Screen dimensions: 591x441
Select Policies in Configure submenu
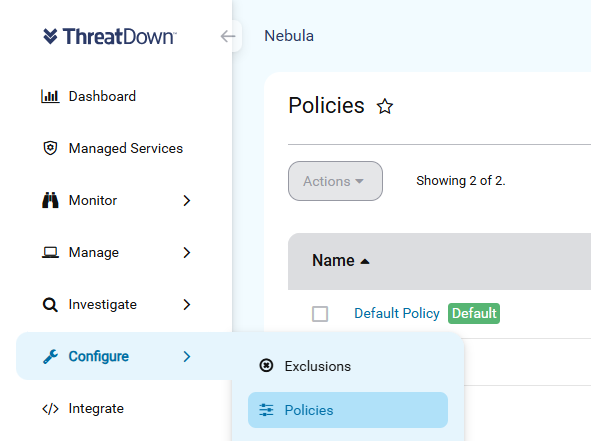[348, 410]
